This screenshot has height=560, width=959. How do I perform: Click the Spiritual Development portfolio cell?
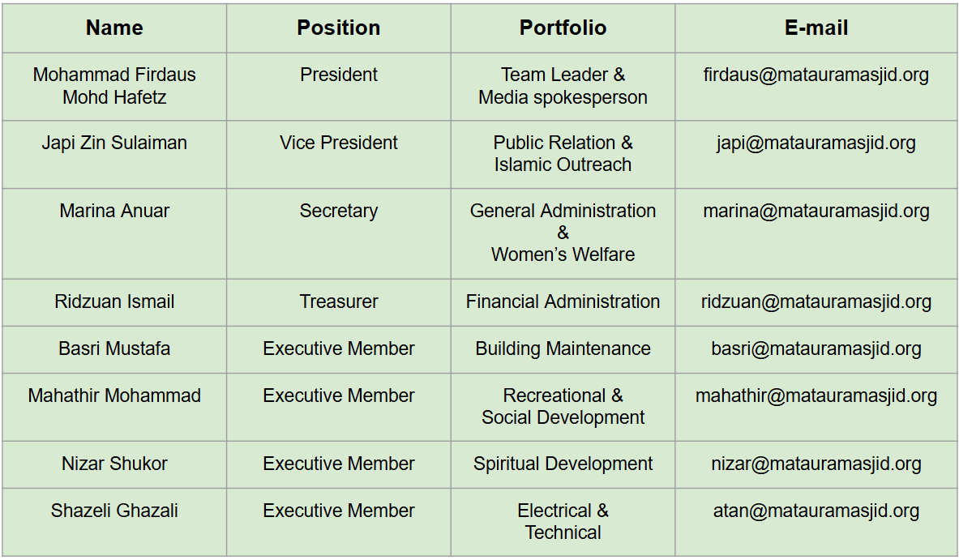coord(563,464)
